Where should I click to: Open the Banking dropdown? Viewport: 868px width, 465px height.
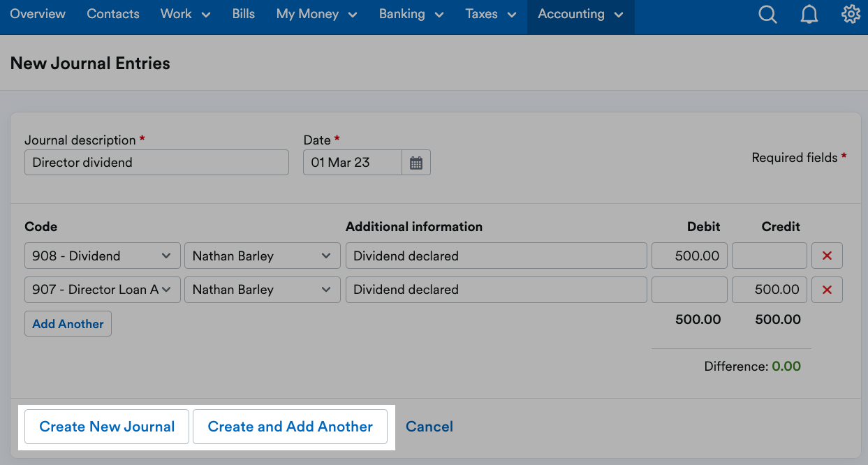pyautogui.click(x=411, y=14)
